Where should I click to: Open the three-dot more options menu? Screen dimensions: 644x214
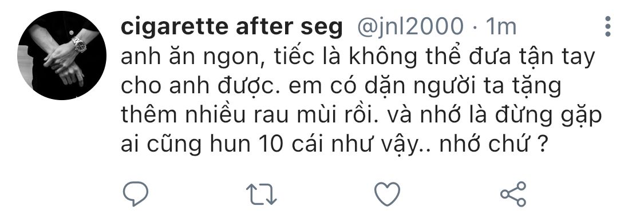[608, 27]
